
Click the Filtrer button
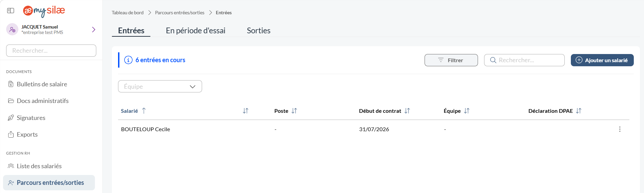tap(451, 60)
